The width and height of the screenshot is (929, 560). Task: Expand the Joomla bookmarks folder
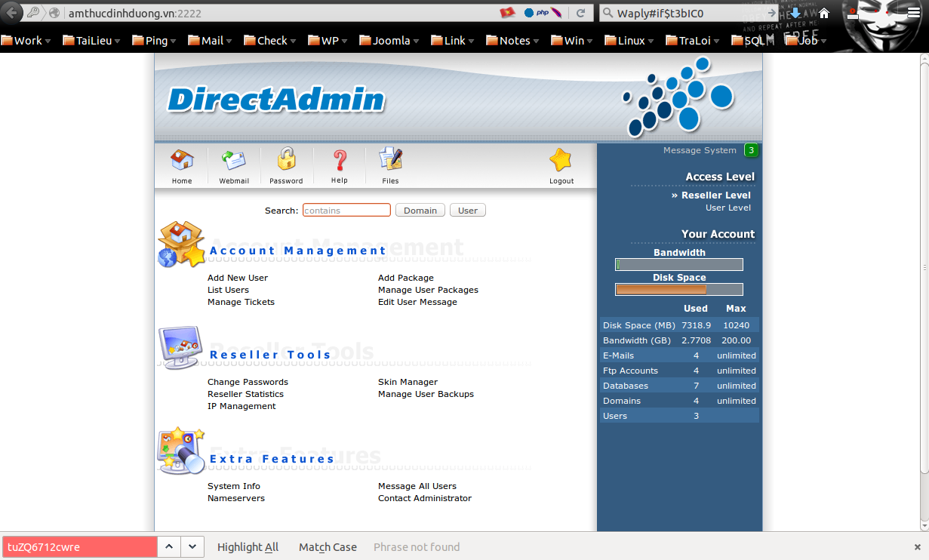[x=389, y=41]
